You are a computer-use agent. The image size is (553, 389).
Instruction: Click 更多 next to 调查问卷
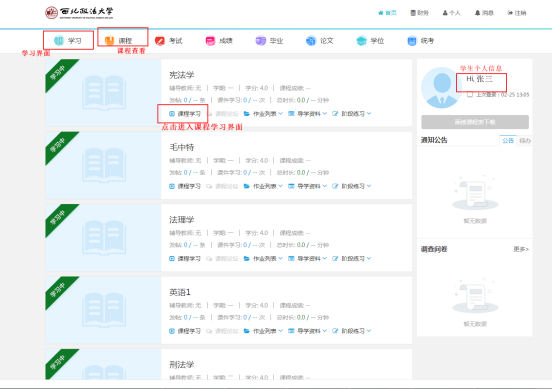521,249
